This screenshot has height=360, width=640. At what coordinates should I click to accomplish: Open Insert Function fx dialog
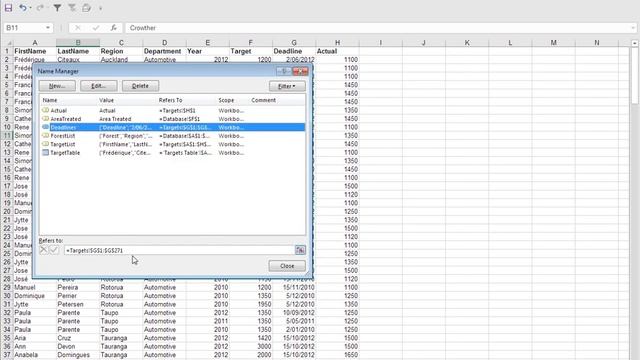tap(113, 28)
